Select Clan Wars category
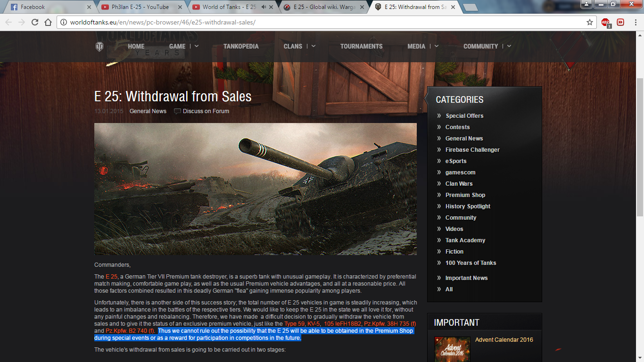Viewport: 644px width, 362px height. [x=459, y=184]
